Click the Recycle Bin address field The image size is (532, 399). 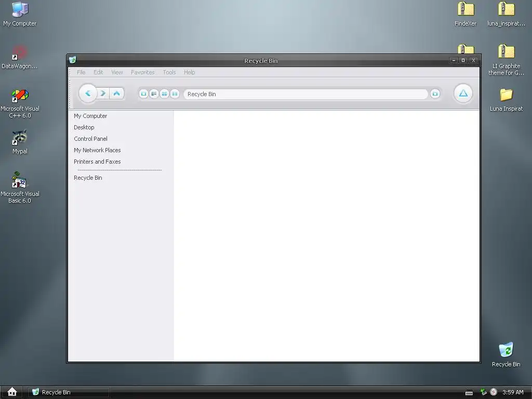305,94
